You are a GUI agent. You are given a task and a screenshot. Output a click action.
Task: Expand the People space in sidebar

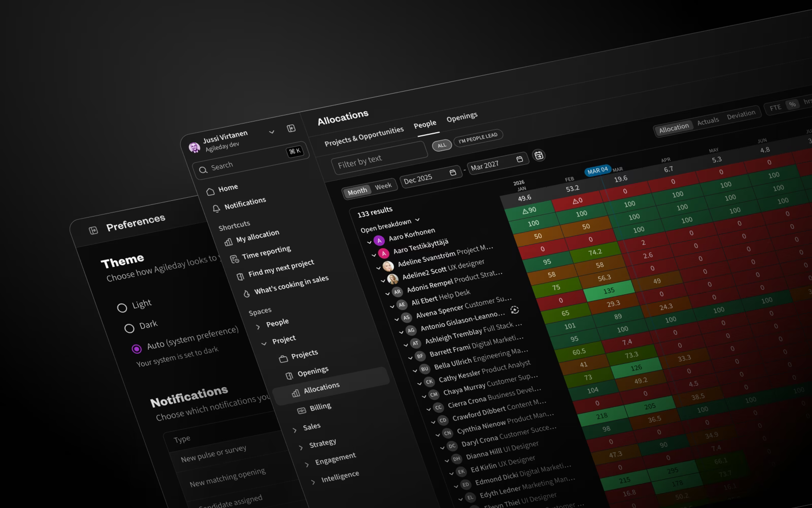(x=258, y=327)
